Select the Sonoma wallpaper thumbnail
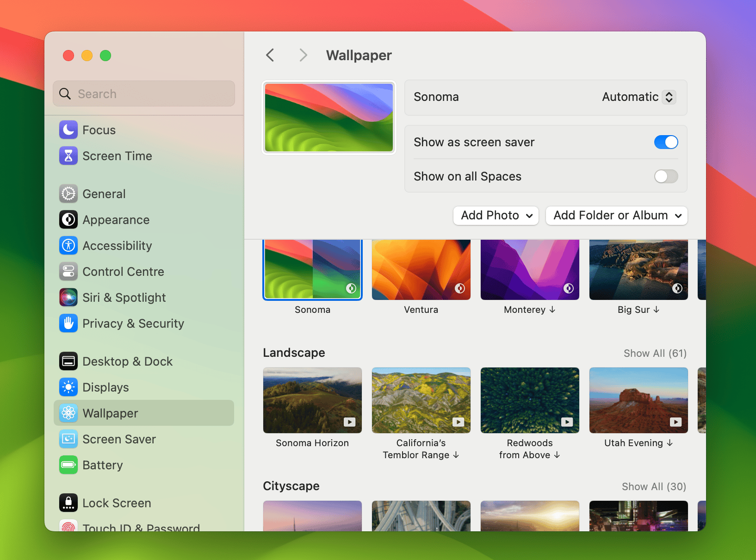The height and width of the screenshot is (560, 756). point(313,270)
